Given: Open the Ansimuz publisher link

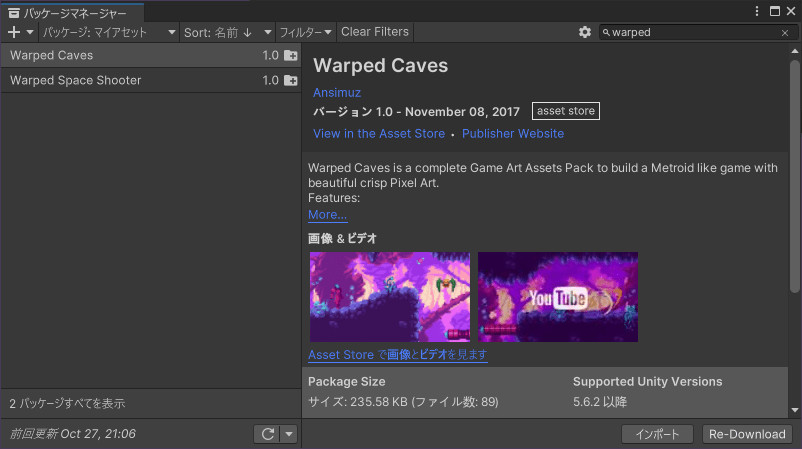Looking at the screenshot, I should click(x=337, y=93).
